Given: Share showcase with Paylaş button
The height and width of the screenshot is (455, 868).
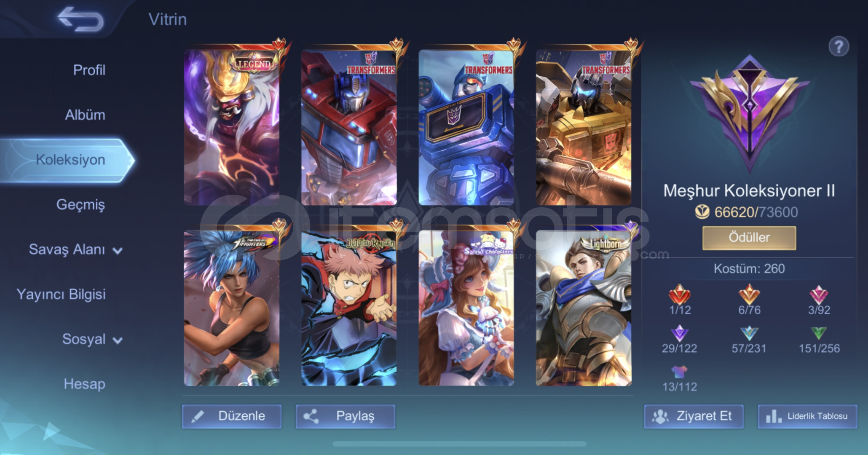Looking at the screenshot, I should tap(345, 416).
